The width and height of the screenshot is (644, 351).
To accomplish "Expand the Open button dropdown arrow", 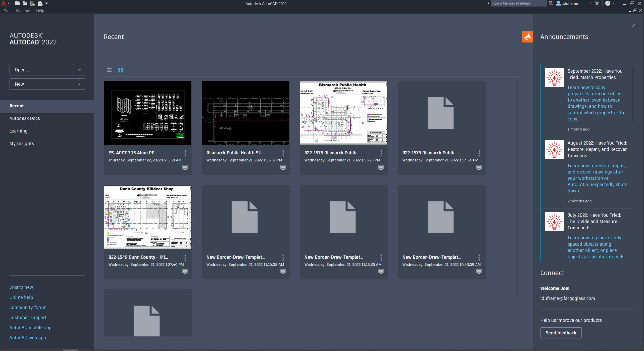I will coord(79,70).
